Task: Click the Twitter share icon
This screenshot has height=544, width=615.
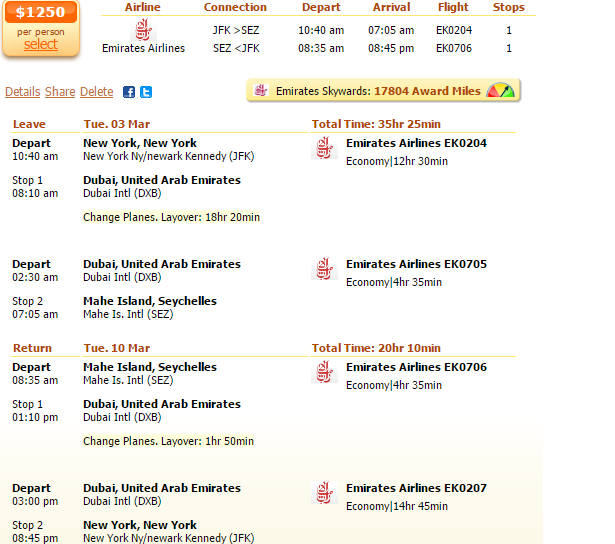Action: pos(146,92)
